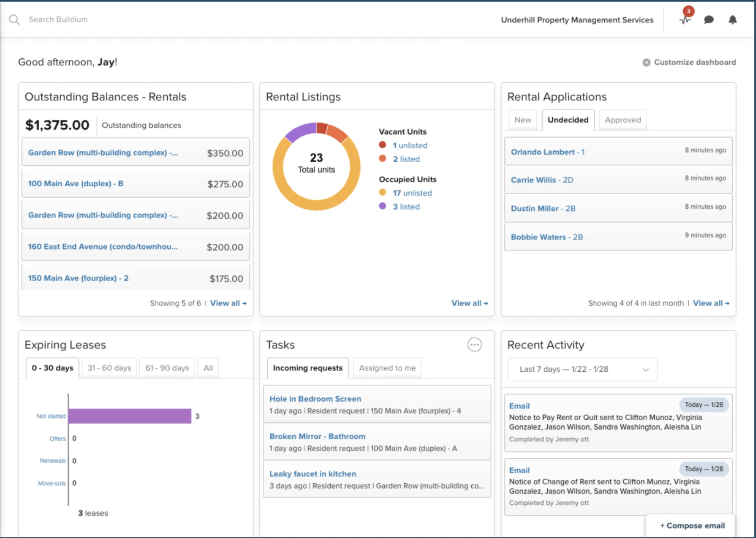Switch to 61 - 90 days leases tab
756x538 pixels.
[167, 368]
